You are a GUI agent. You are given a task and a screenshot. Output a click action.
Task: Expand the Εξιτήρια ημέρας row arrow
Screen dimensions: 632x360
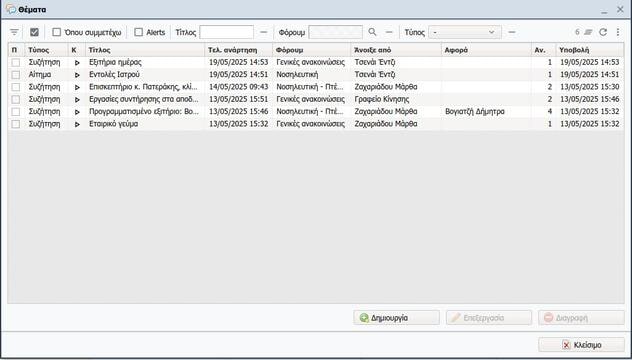pos(77,63)
